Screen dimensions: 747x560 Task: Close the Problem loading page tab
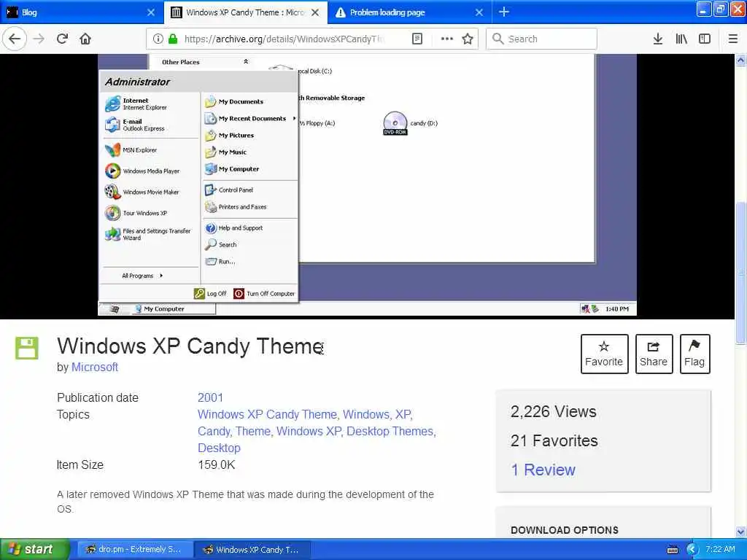[479, 12]
